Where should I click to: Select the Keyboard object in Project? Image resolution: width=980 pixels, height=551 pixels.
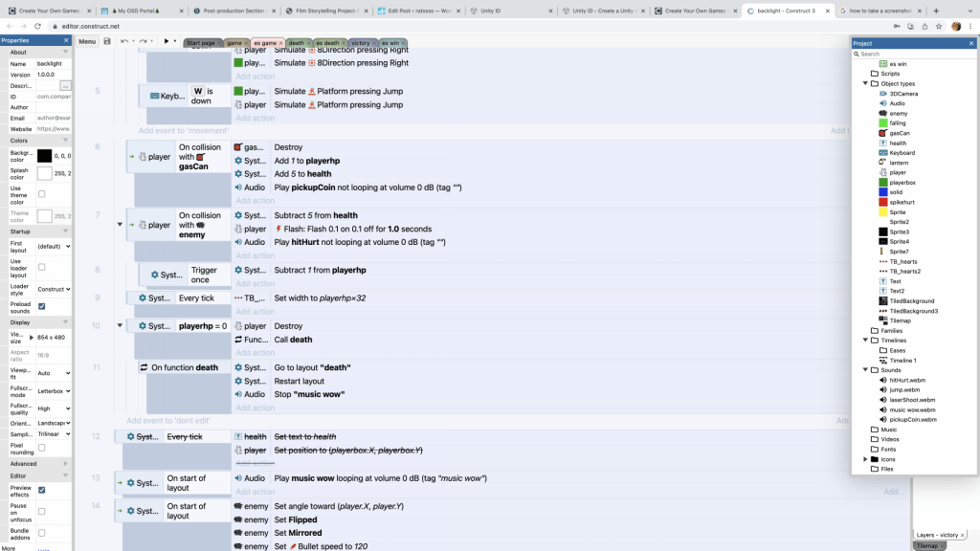pos(902,153)
